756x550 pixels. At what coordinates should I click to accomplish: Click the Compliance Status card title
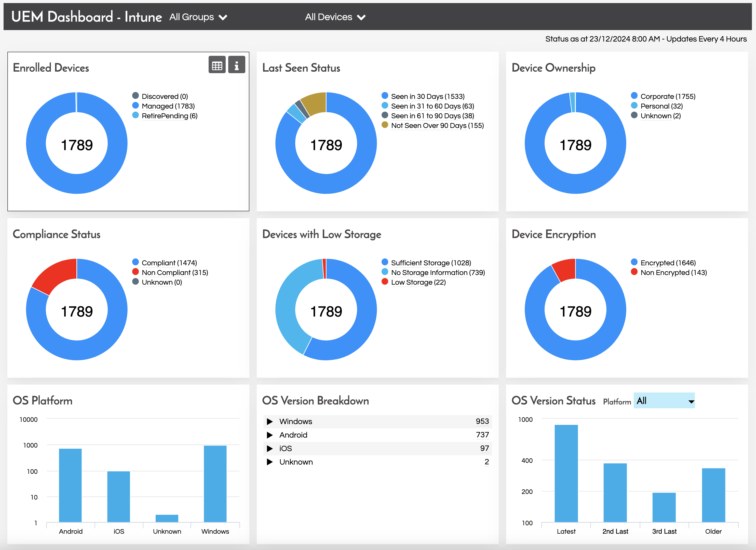click(56, 234)
